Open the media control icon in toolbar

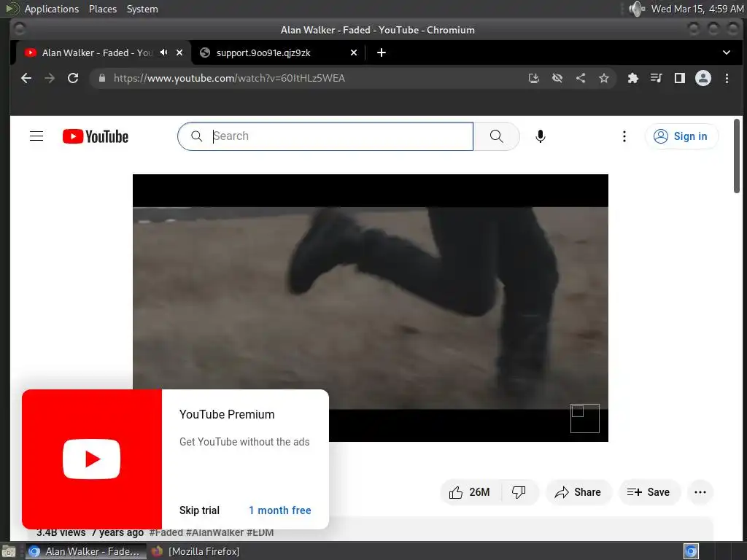tap(656, 78)
